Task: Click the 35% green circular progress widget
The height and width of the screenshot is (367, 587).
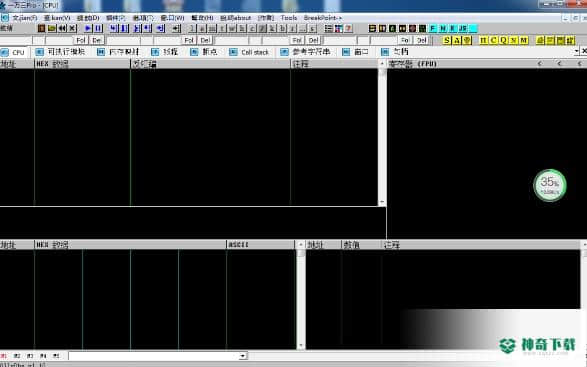Action: click(x=550, y=185)
